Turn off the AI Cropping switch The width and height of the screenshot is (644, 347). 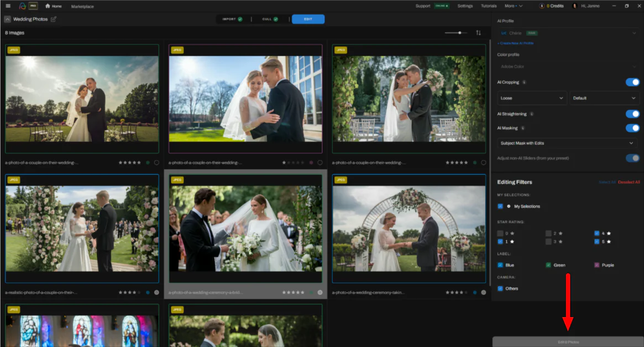[x=632, y=82]
